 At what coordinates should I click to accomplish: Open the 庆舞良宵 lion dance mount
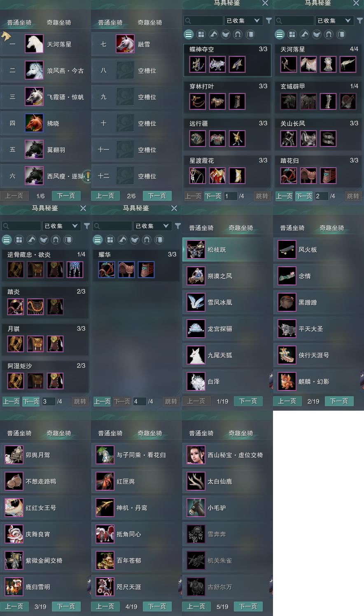pos(14,534)
